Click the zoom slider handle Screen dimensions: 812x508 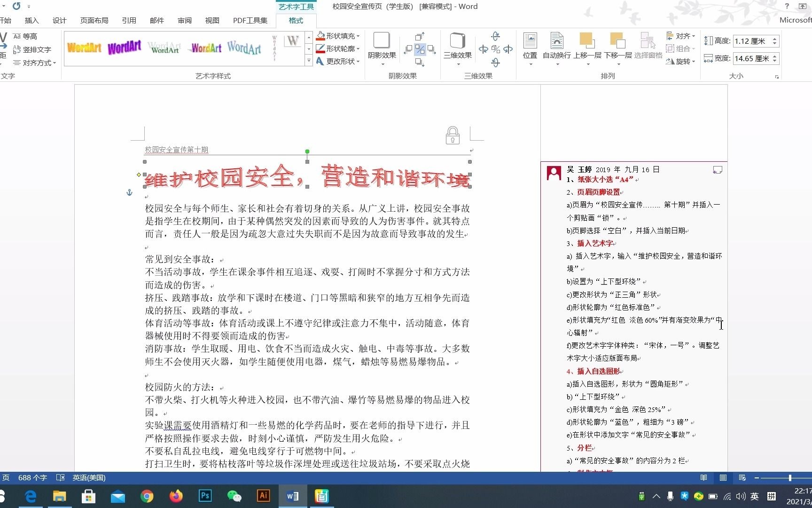(790, 477)
